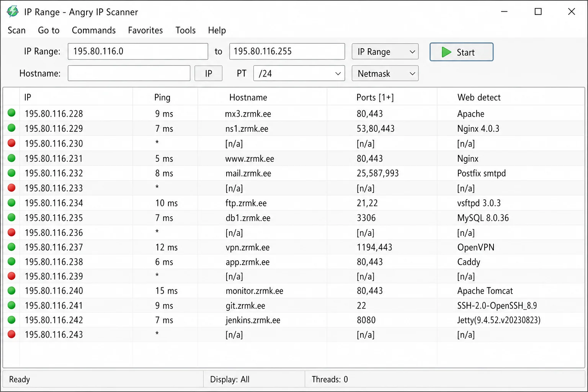Screen dimensions: 588x392
Task: Click green status dot for 195.80.116.237
Action: (x=11, y=247)
